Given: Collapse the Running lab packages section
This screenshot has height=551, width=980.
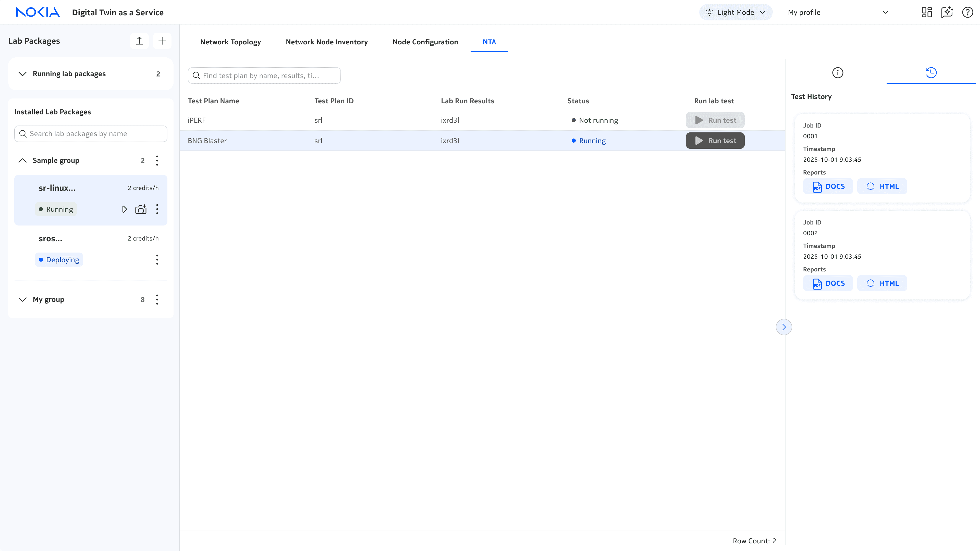Looking at the screenshot, I should pyautogui.click(x=22, y=74).
